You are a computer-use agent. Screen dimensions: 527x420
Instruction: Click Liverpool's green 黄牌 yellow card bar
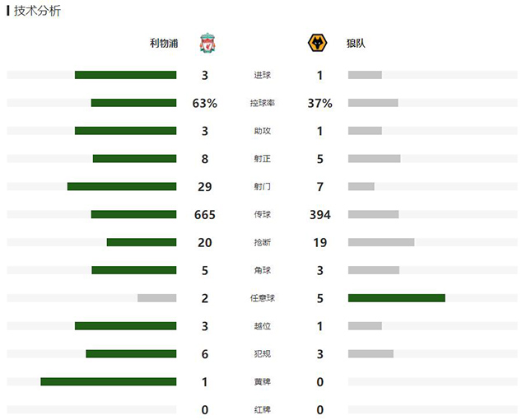(x=108, y=381)
